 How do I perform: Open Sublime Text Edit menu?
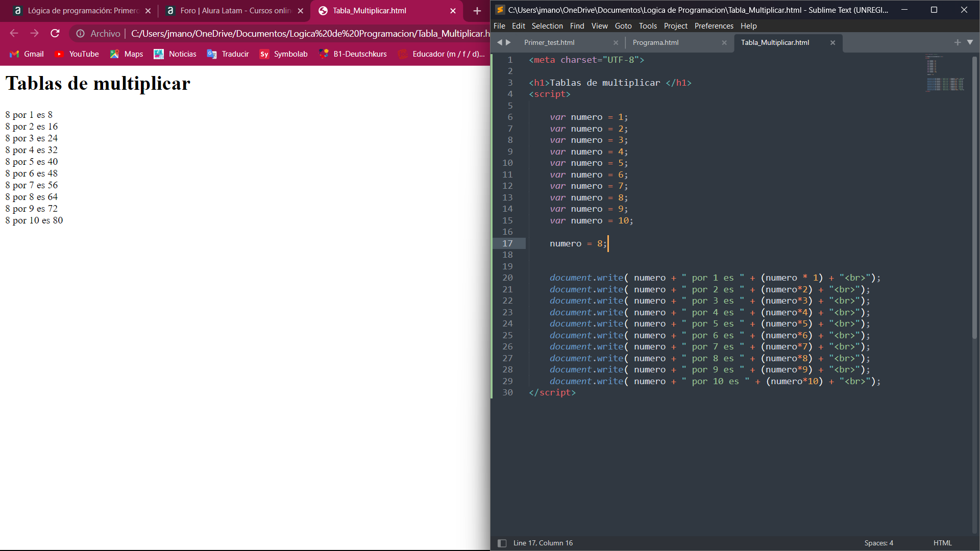(518, 26)
